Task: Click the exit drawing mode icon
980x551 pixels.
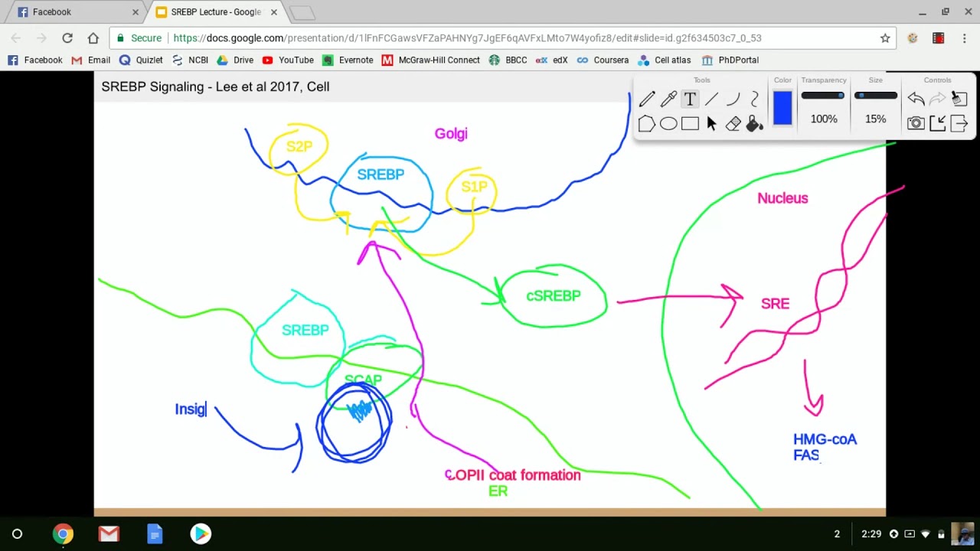Action: (959, 123)
